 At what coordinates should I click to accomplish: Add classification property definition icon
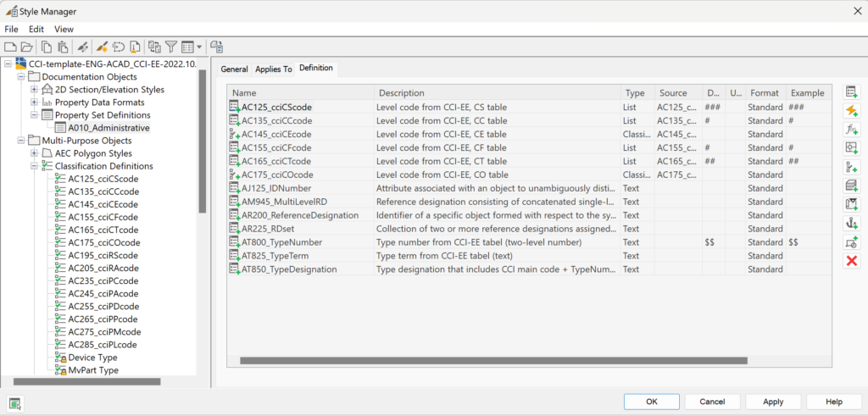[852, 167]
